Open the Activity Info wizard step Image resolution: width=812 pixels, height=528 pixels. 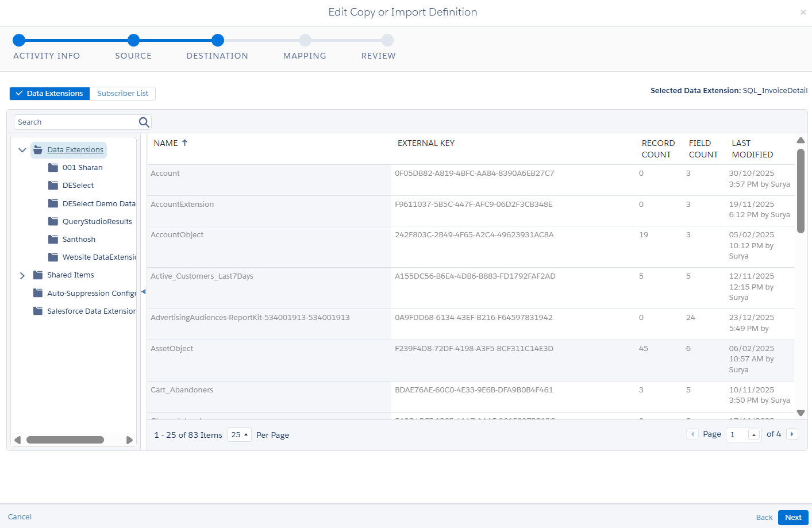click(x=19, y=40)
